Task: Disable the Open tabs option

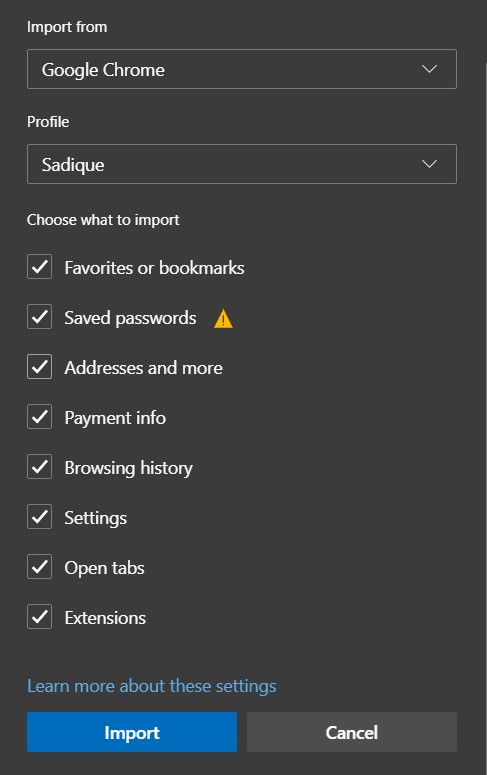Action: (x=40, y=567)
